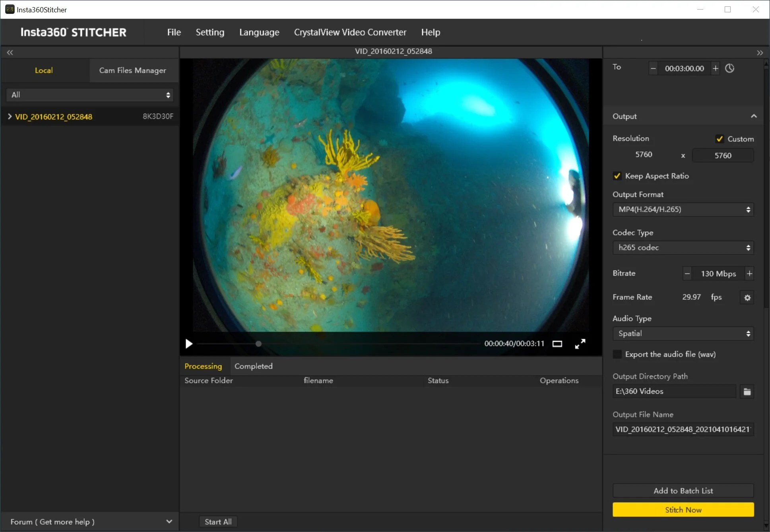Uncheck Custom resolution checkbox
770x532 pixels.
tap(720, 139)
